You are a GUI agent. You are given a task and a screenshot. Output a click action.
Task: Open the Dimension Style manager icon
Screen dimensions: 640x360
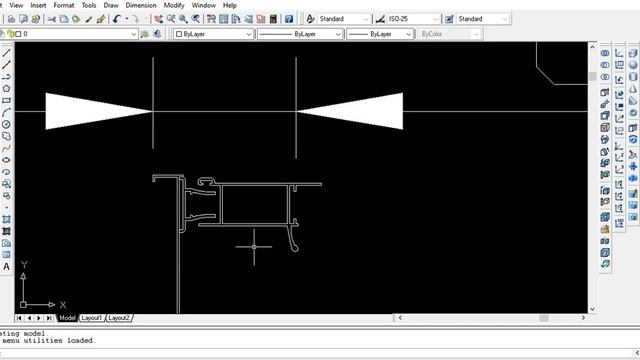380,19
